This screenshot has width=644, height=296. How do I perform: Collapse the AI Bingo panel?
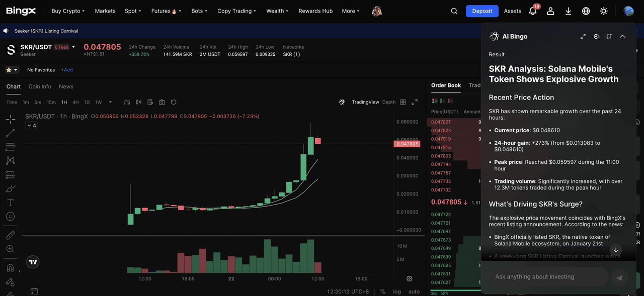coord(622,37)
